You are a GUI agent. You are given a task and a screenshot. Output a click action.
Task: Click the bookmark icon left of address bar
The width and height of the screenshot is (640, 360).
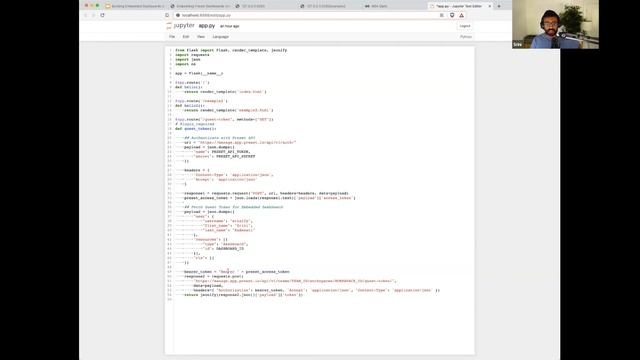coord(167,15)
